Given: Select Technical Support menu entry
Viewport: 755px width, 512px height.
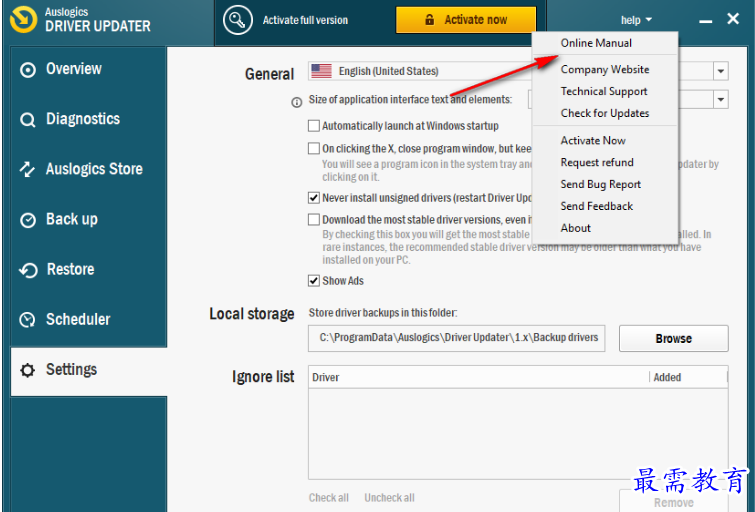Looking at the screenshot, I should [605, 92].
